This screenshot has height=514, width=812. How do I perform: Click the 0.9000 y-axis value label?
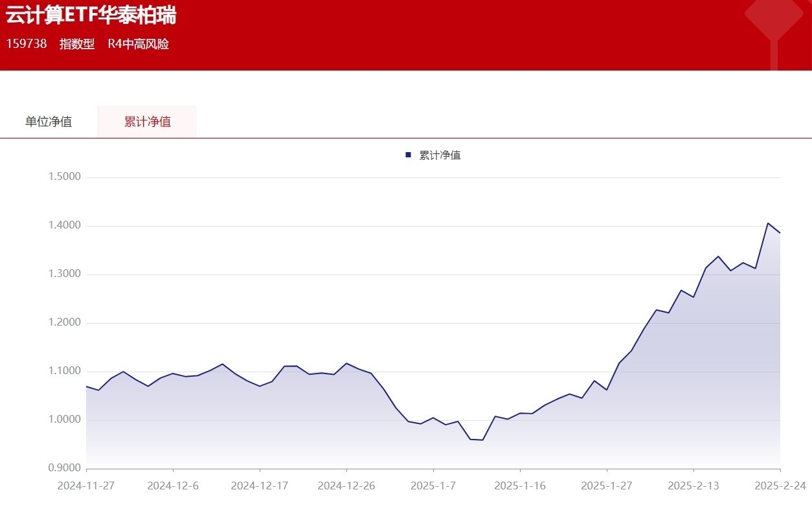[x=65, y=467]
